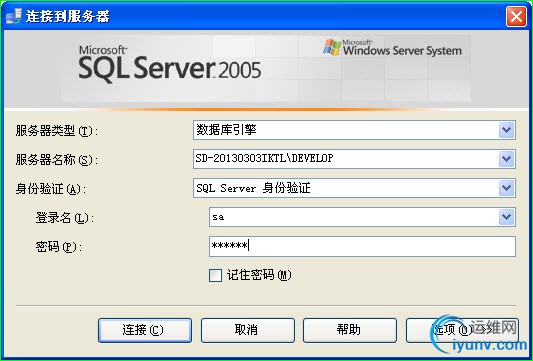Click the 服务器类型(T) label
This screenshot has height=361, width=533.
56,131
